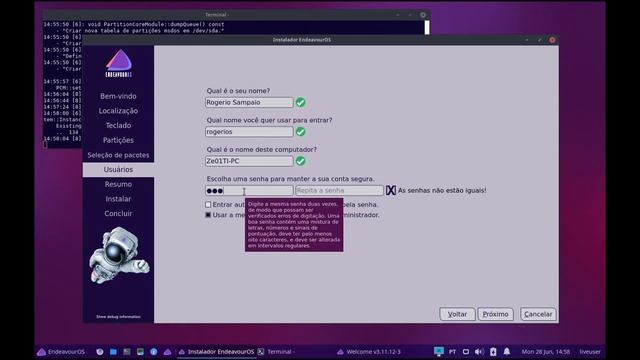Select the Partições step in sidebar
The height and width of the screenshot is (360, 640).
118,140
